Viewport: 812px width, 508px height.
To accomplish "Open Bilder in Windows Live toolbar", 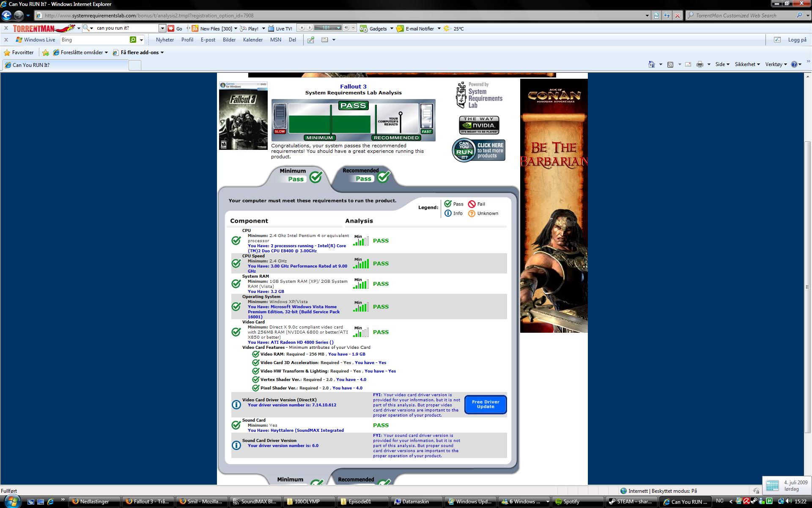I will tap(229, 39).
